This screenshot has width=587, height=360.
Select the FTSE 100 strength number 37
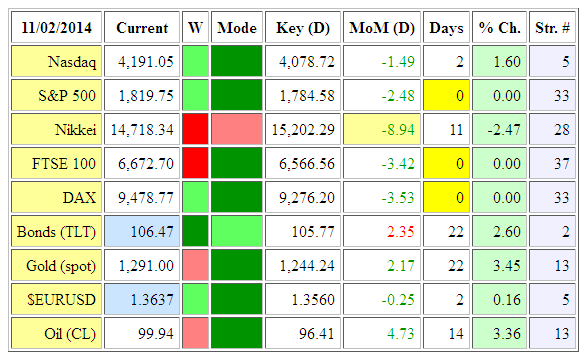click(552, 164)
